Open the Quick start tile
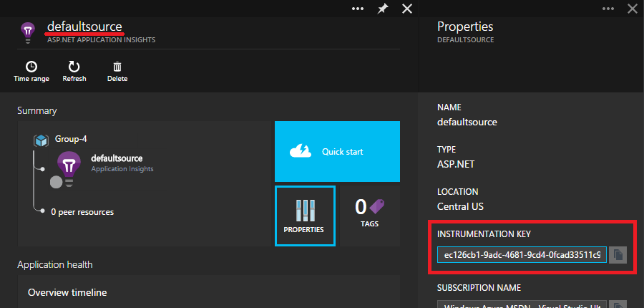644x308 pixels. pos(337,151)
